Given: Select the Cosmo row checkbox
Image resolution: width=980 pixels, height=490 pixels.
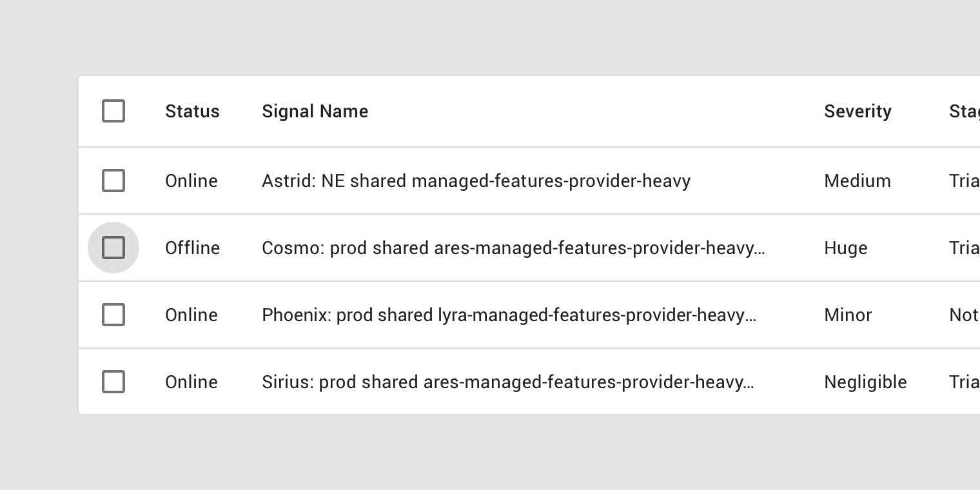Looking at the screenshot, I should (x=113, y=248).
